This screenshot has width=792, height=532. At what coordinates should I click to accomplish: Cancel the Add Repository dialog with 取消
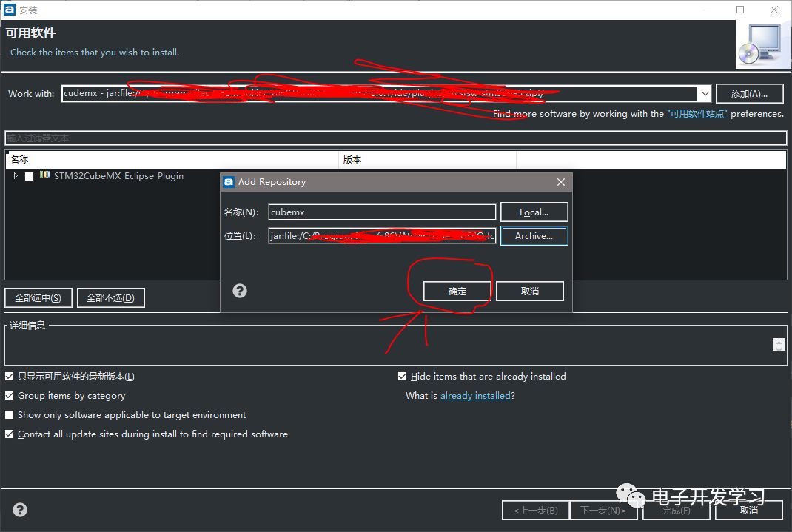[x=530, y=292]
